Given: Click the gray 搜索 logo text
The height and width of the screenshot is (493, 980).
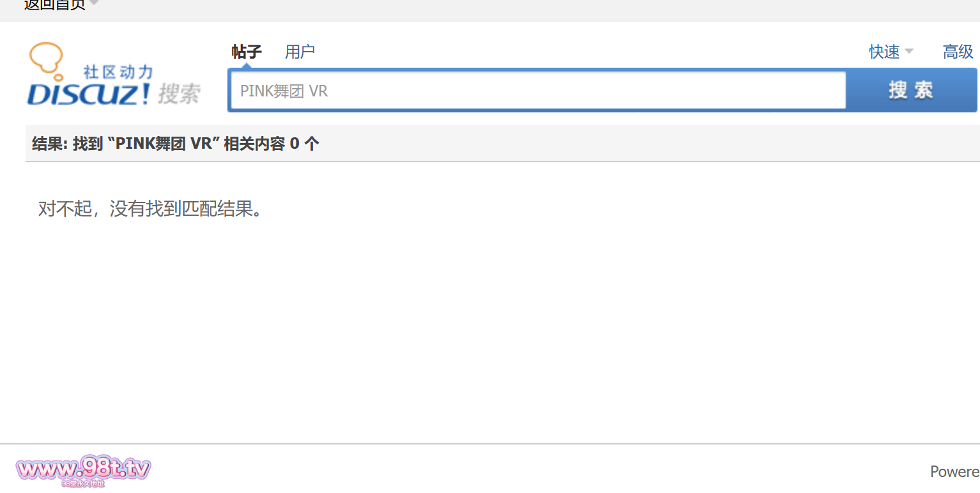Looking at the screenshot, I should point(180,94).
